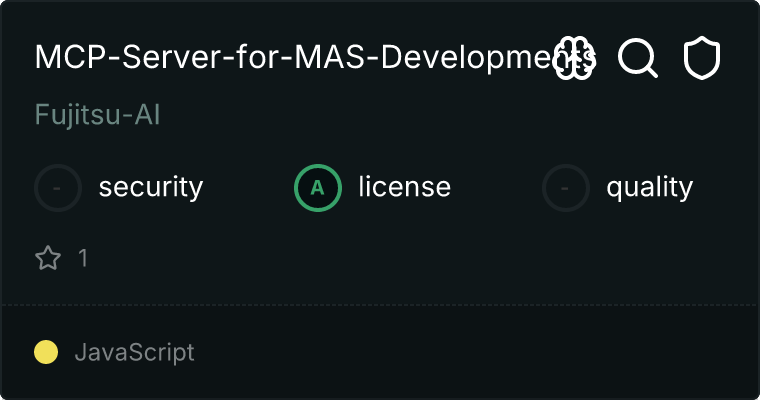
Task: Click the dash inside the security circle
Action: 57,188
